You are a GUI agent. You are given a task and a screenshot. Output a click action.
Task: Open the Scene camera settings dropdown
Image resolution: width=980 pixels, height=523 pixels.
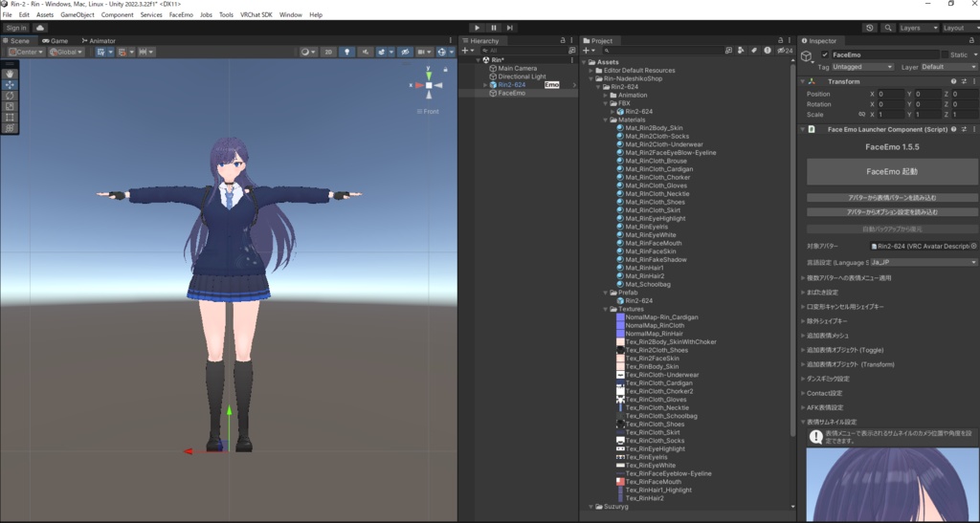coord(424,52)
